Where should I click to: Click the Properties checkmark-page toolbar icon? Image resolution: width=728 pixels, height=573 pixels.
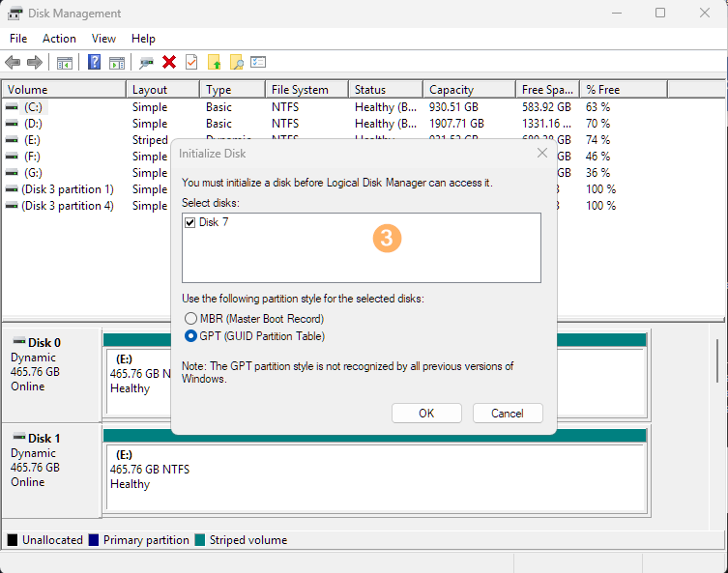tap(191, 62)
